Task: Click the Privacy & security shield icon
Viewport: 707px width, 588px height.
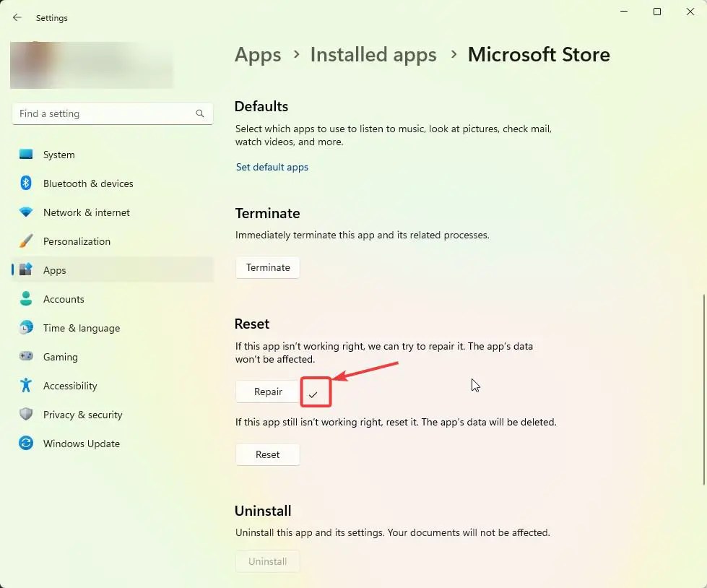Action: tap(26, 414)
